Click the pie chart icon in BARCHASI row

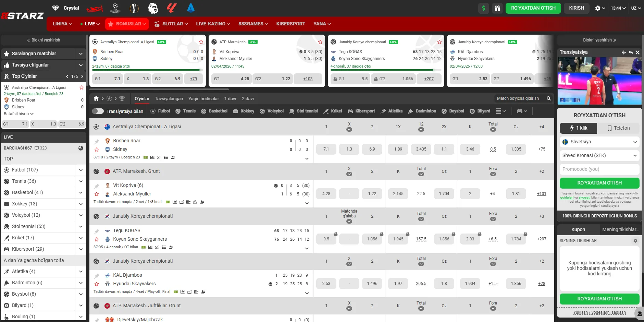point(81,148)
